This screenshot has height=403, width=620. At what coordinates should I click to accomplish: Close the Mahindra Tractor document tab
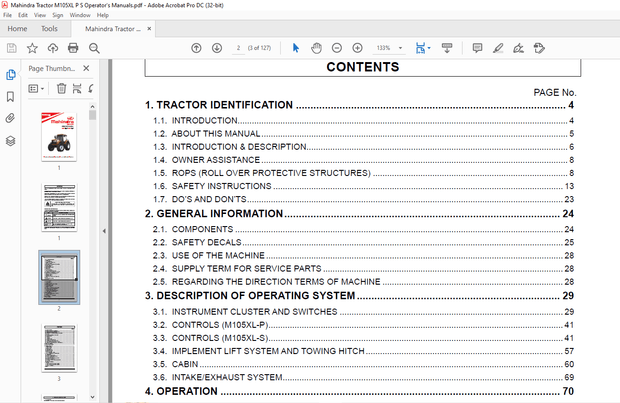click(149, 28)
